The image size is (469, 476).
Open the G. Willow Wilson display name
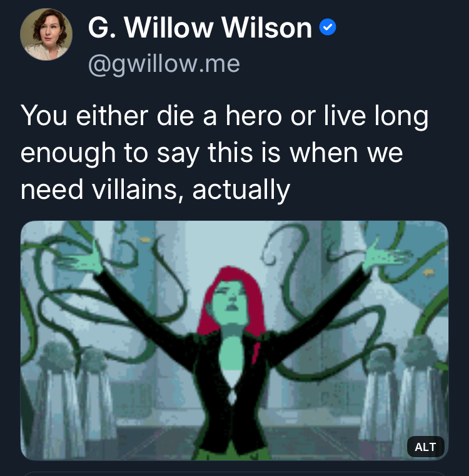[199, 28]
